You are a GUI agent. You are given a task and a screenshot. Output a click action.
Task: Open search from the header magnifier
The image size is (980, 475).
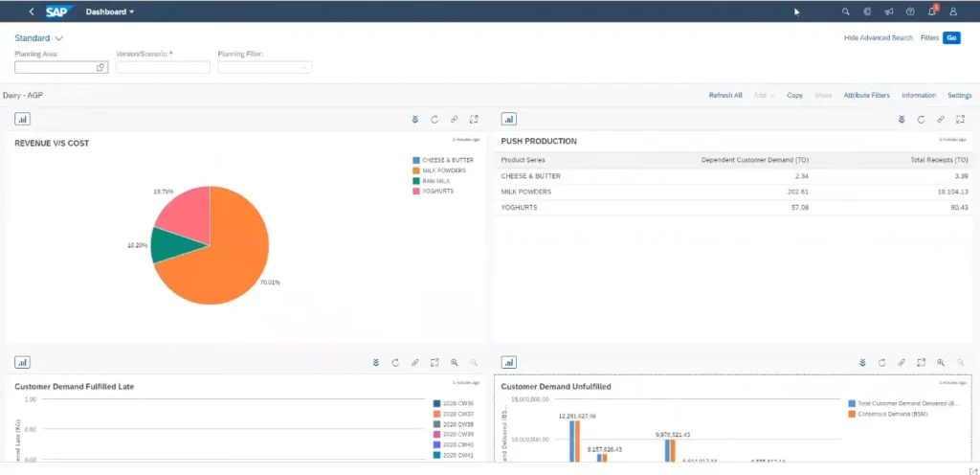(846, 11)
